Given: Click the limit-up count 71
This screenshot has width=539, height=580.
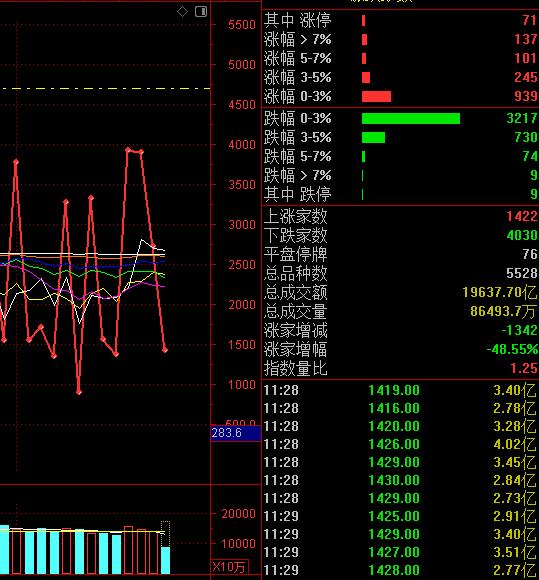Looking at the screenshot, I should (529, 20).
